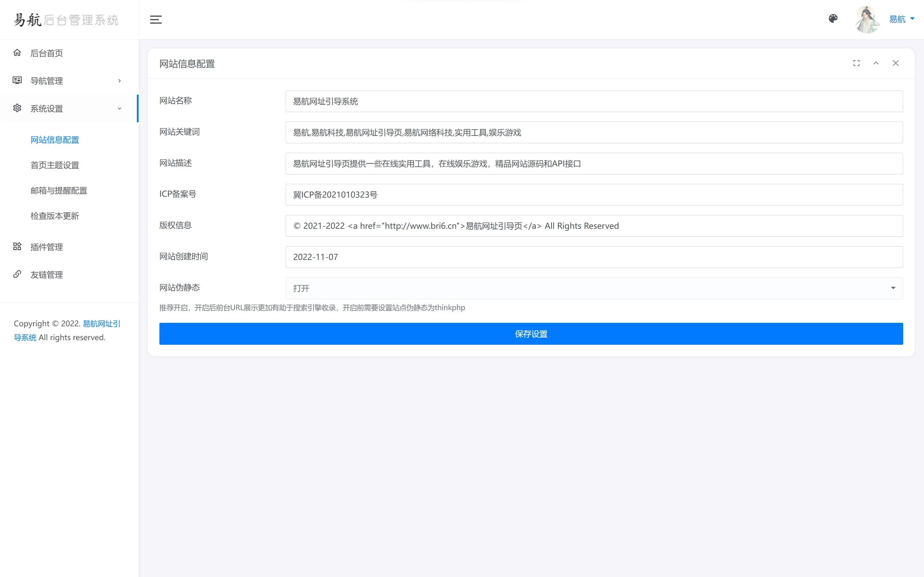Click the 首页主题设置 menu item
Viewport: 924px width, 577px height.
(x=55, y=165)
